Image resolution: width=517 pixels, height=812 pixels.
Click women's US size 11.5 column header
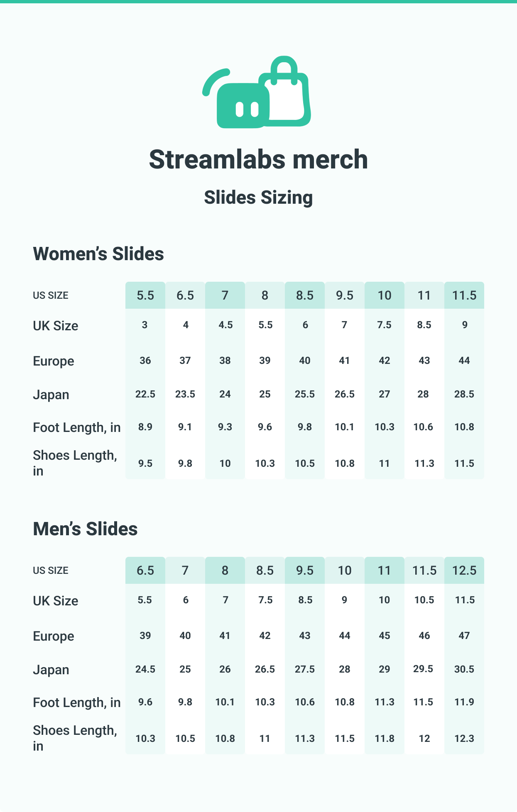tap(464, 295)
